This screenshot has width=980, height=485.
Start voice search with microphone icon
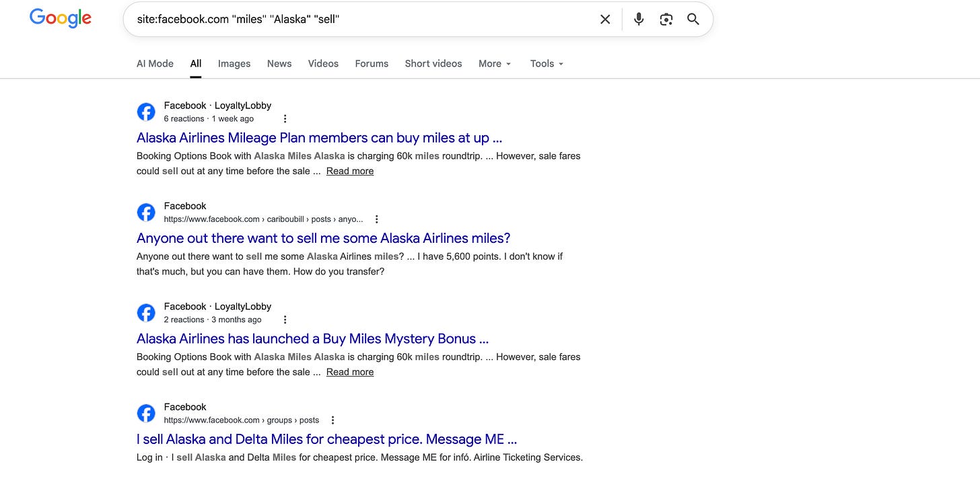click(639, 20)
